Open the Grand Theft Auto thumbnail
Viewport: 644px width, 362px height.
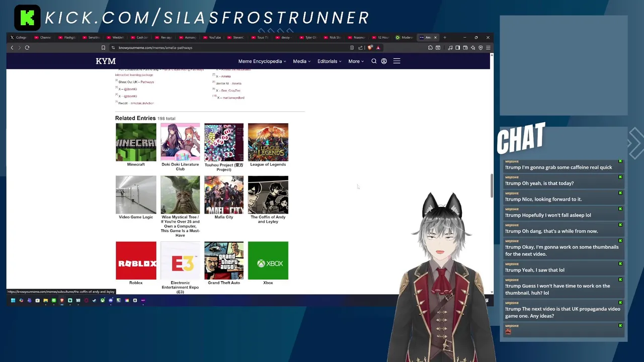[x=224, y=260]
